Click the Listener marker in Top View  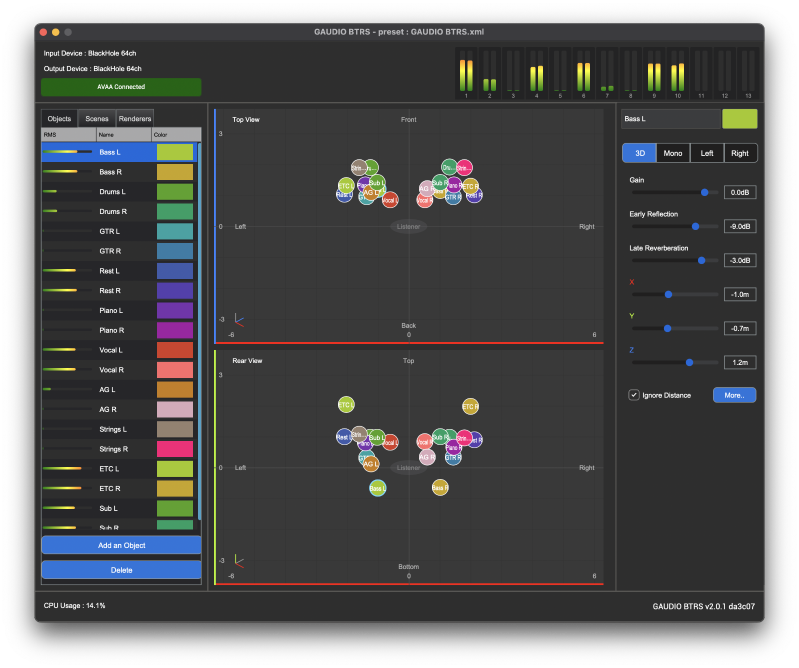pyautogui.click(x=408, y=227)
